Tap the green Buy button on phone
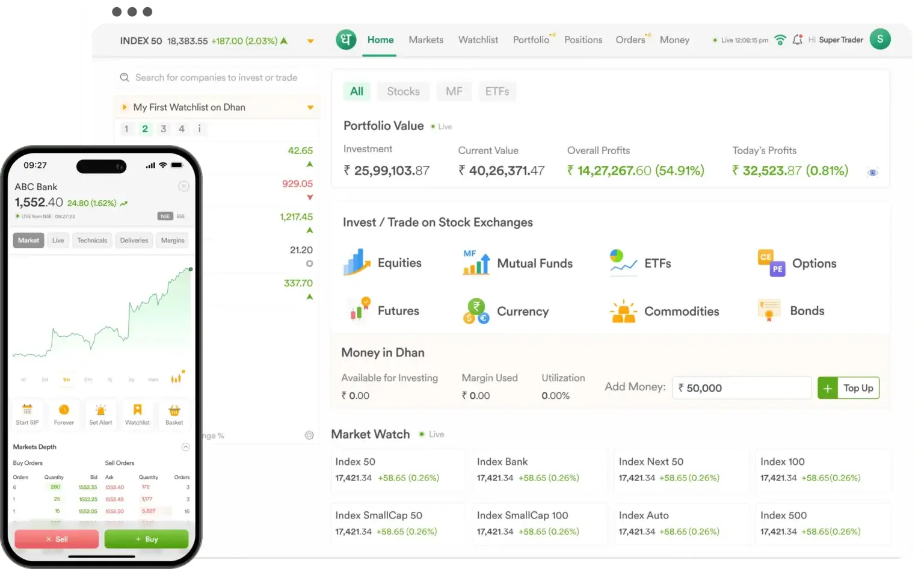 coord(146,539)
